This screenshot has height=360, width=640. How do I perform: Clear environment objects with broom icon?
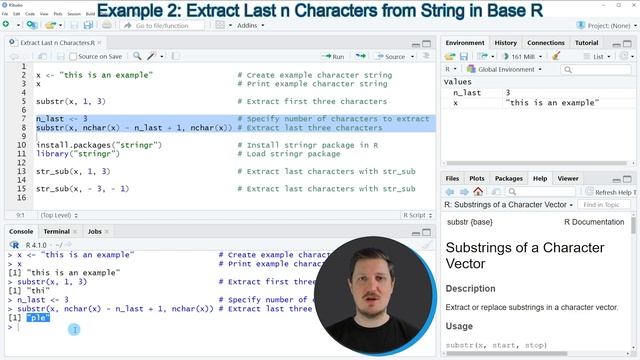556,56
